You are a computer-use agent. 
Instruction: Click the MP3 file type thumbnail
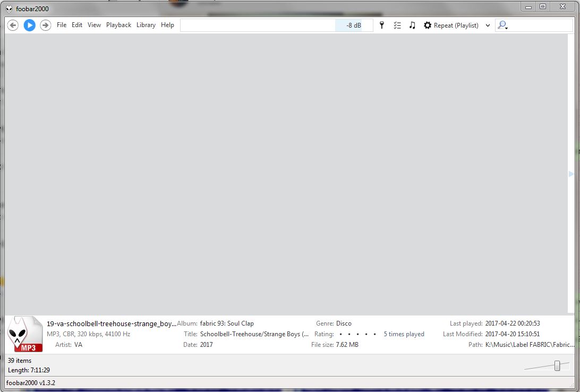[25, 334]
